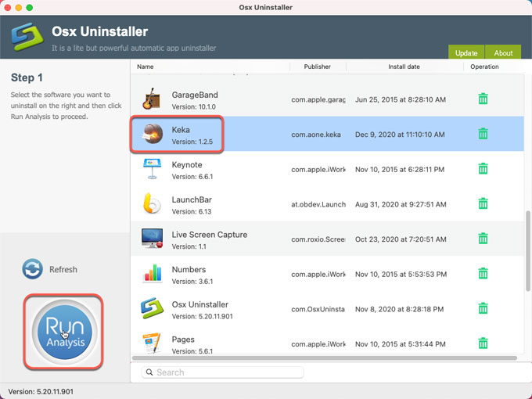532x399 pixels.
Task: Select the LaunchBar name text
Action: 192,199
